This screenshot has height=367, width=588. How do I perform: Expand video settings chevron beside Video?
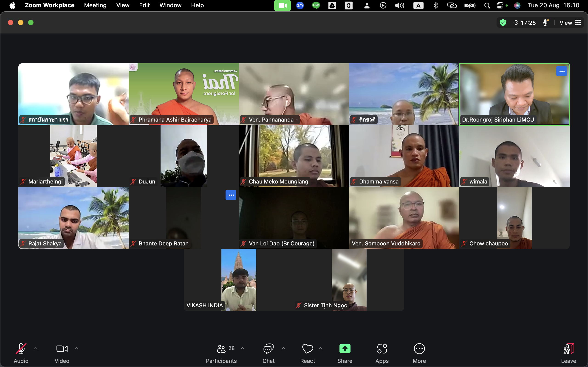(77, 348)
